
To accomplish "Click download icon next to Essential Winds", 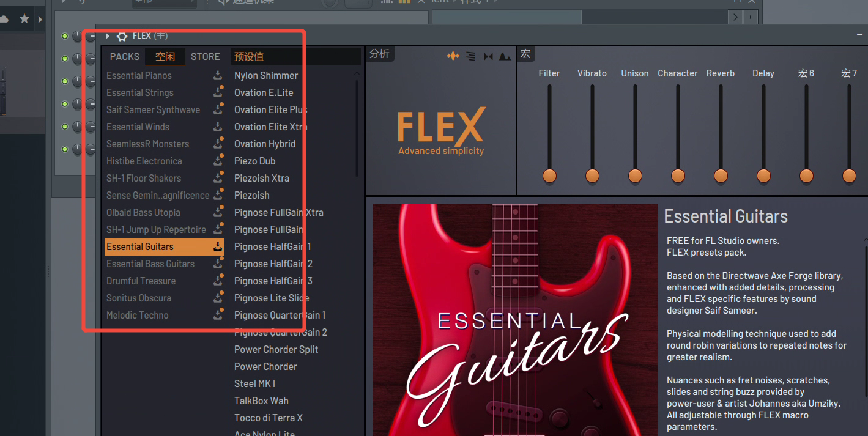I will (217, 127).
